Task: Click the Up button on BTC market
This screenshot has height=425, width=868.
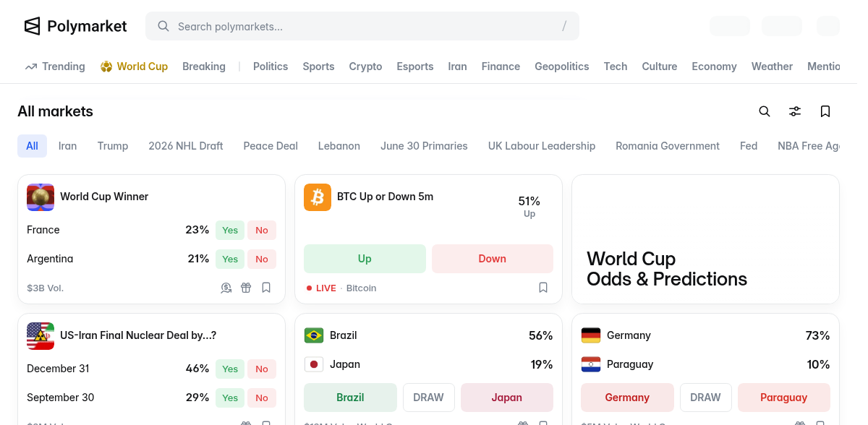Action: pos(365,259)
